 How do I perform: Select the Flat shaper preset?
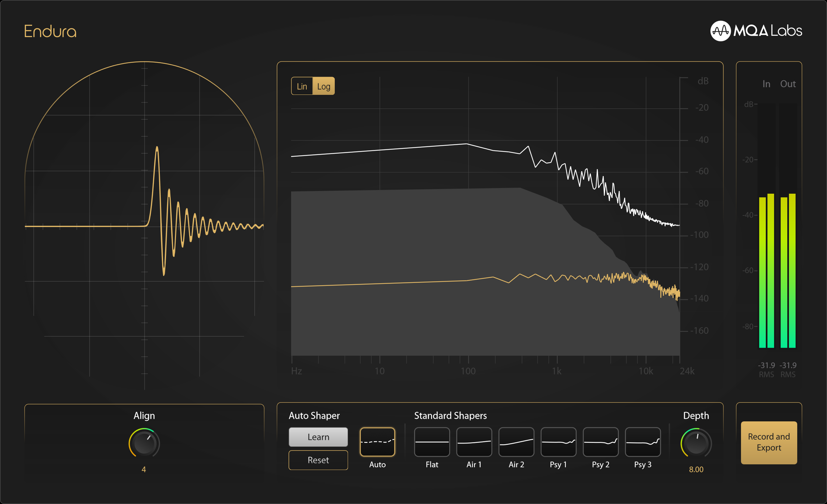[x=432, y=442]
